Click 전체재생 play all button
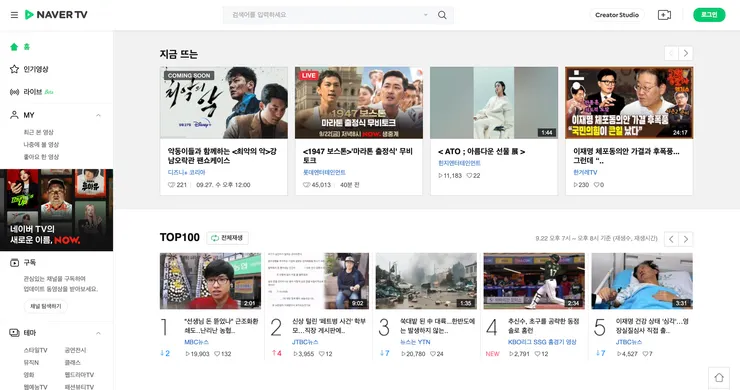This screenshot has height=390, width=740. (x=227, y=238)
